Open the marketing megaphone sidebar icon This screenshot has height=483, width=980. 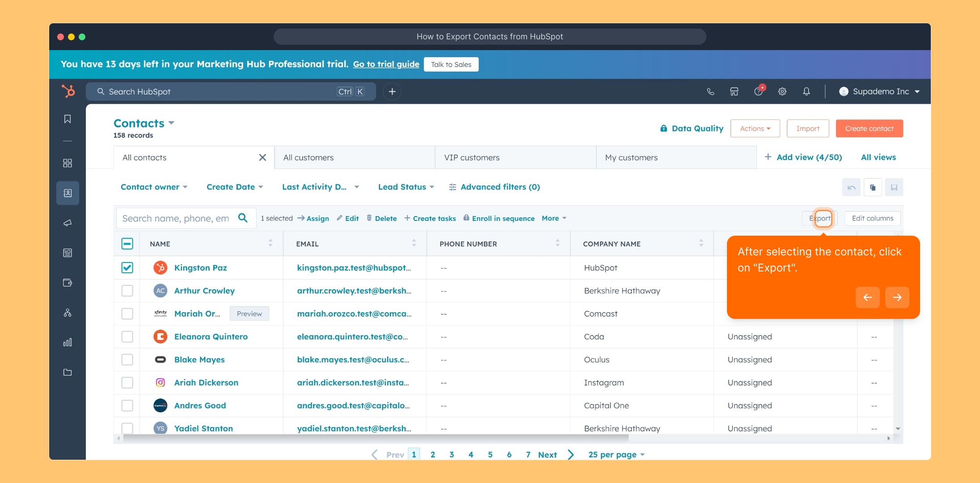68,223
